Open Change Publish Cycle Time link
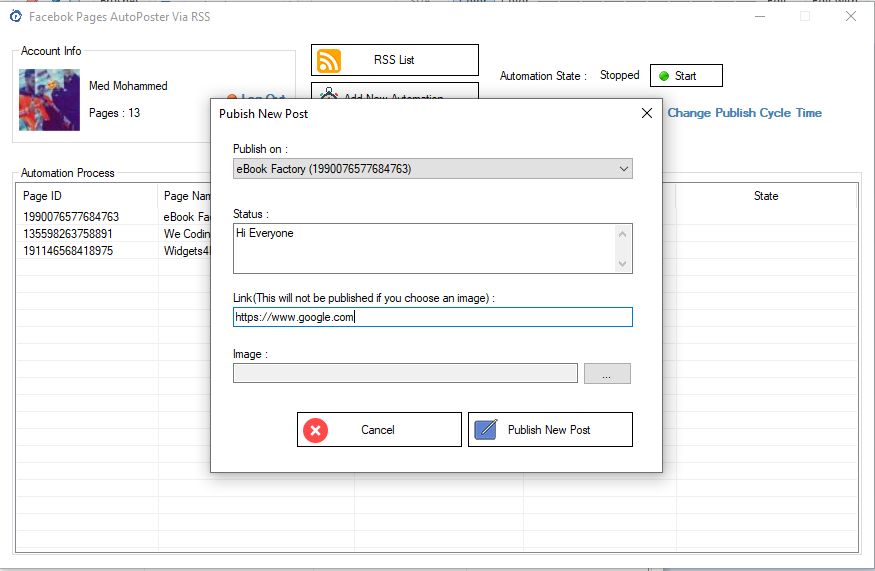 744,113
